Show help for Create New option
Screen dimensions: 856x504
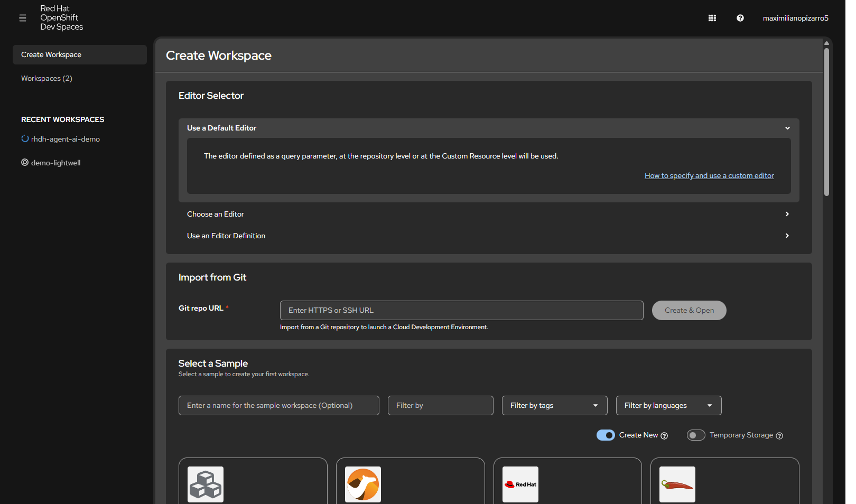pyautogui.click(x=664, y=436)
